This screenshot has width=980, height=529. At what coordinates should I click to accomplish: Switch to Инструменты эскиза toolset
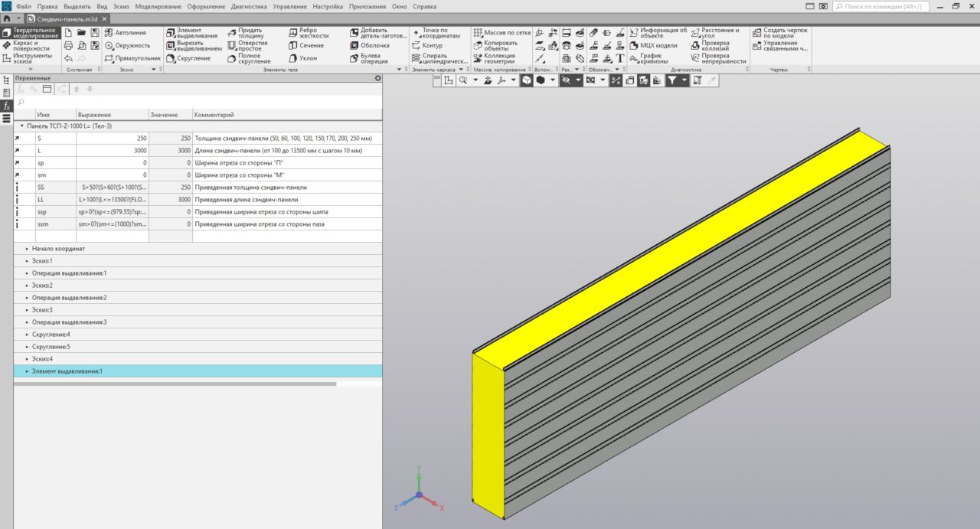[27, 58]
